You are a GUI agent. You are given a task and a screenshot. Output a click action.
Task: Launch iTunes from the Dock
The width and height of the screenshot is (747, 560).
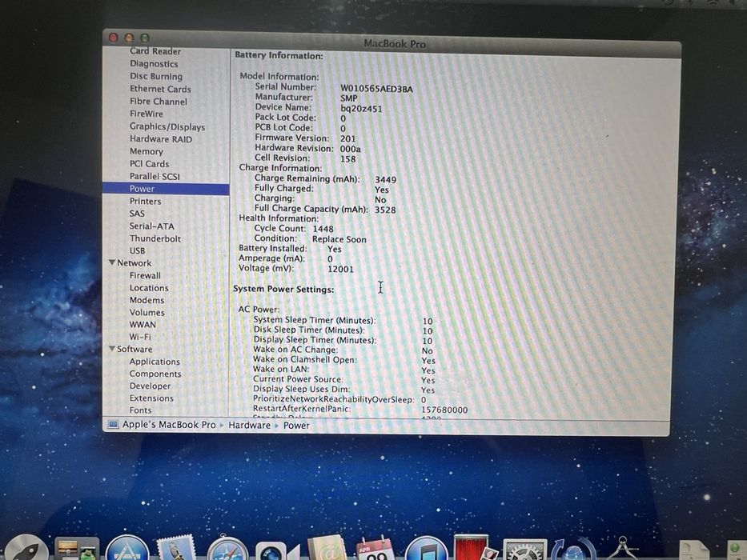(427, 549)
